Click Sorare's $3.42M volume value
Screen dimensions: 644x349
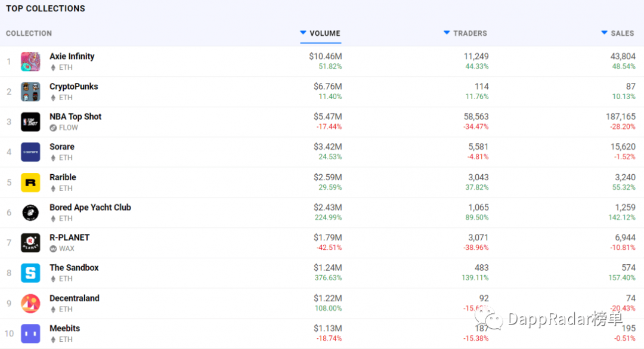(x=328, y=147)
